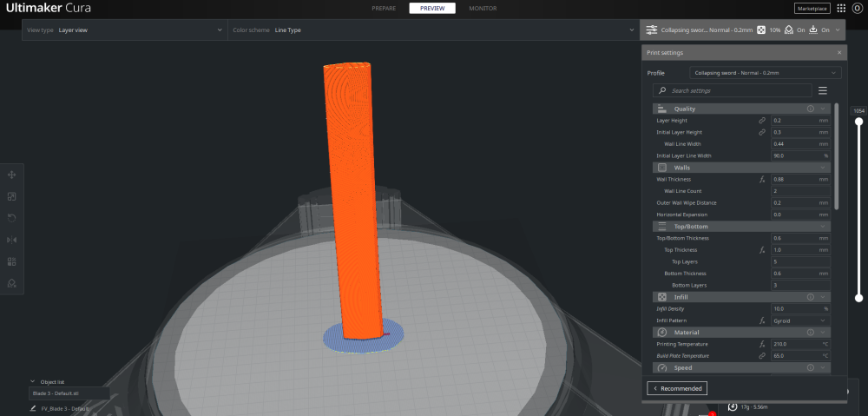Switch to the PREPARE tab
This screenshot has height=416, width=868.
tap(384, 9)
